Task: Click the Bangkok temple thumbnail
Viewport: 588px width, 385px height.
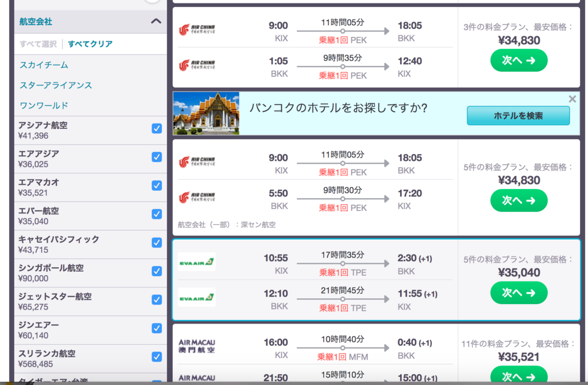Action: pos(206,113)
